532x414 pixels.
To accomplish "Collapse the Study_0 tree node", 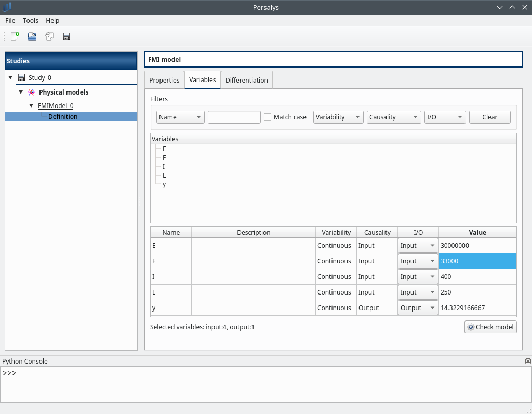I will pyautogui.click(x=10, y=77).
